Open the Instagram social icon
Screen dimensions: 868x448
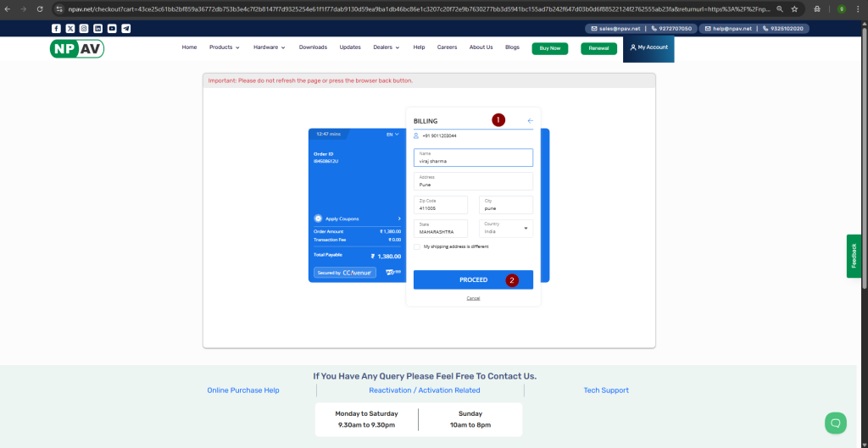pos(84,28)
